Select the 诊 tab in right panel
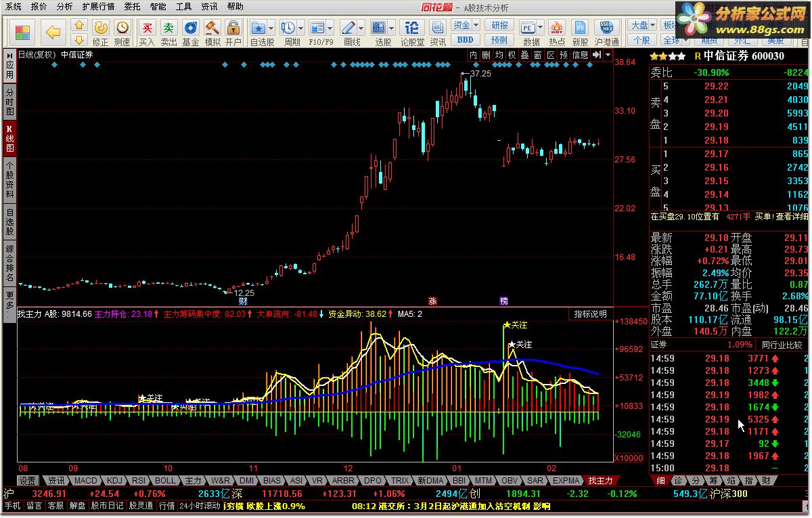Image resolution: width=812 pixels, height=518 pixels. point(677,480)
